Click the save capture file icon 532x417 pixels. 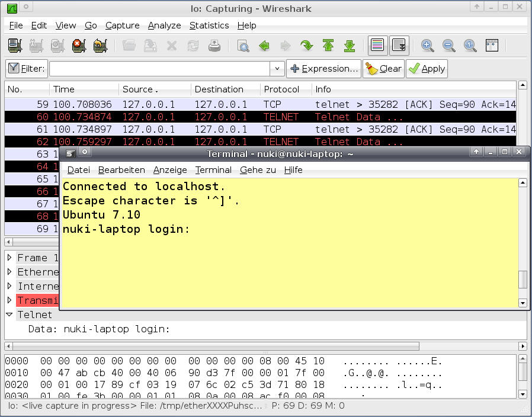(150, 46)
